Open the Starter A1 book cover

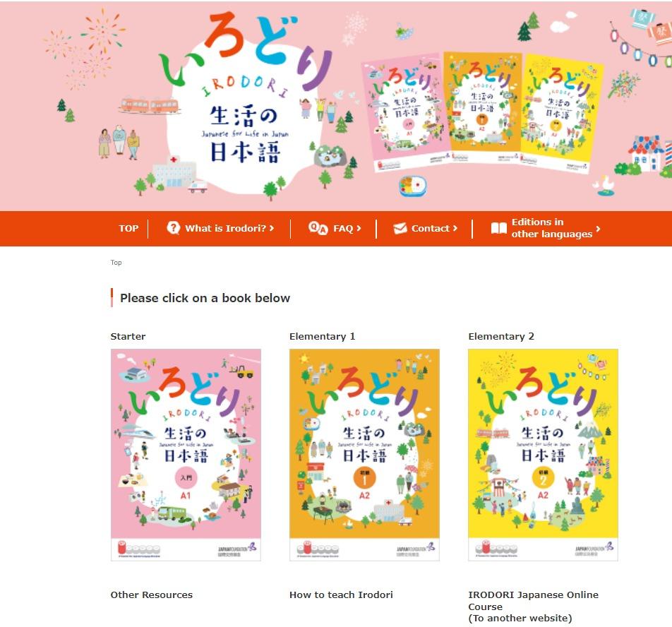click(186, 455)
